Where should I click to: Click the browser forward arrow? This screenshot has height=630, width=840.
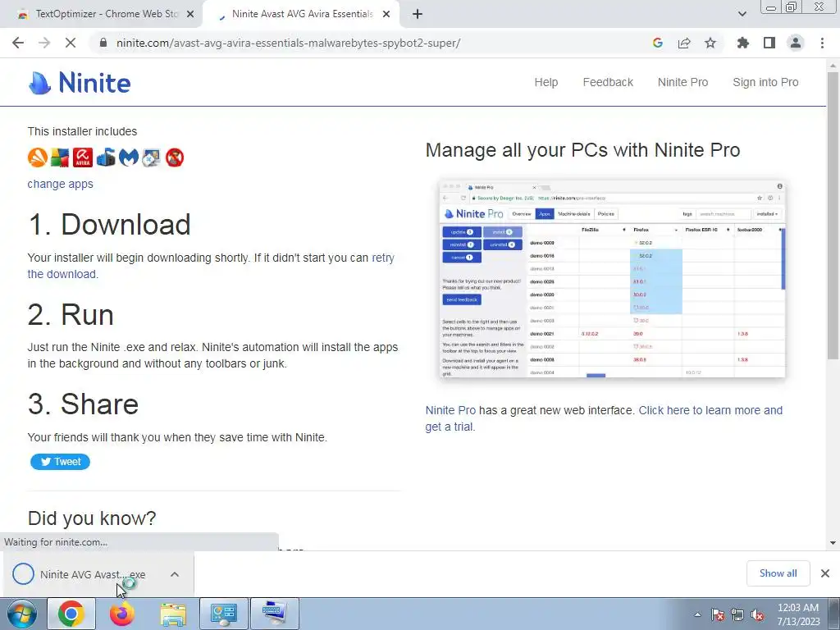[44, 43]
